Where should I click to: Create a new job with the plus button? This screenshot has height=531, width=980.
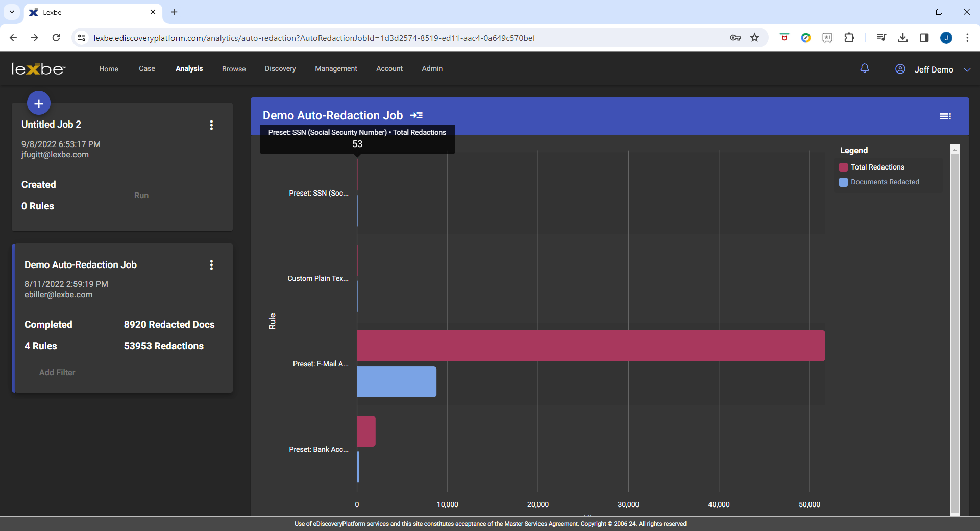click(x=38, y=103)
